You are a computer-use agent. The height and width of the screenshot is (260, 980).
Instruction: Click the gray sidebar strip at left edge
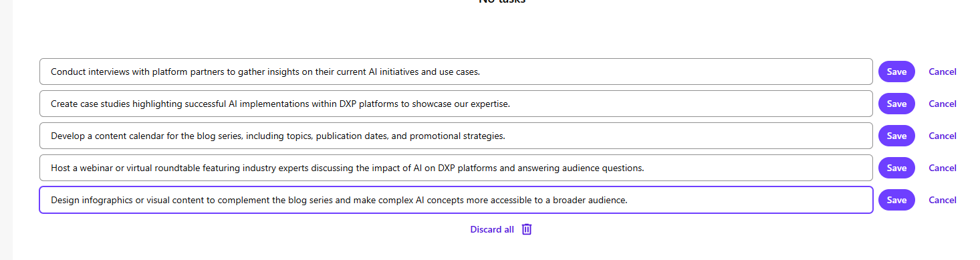(6, 130)
